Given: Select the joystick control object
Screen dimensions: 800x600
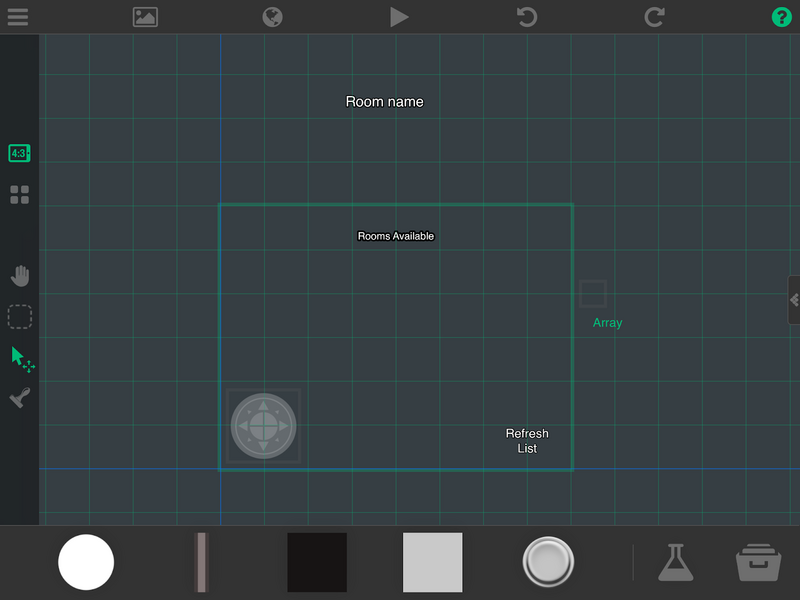Looking at the screenshot, I should click(x=263, y=426).
